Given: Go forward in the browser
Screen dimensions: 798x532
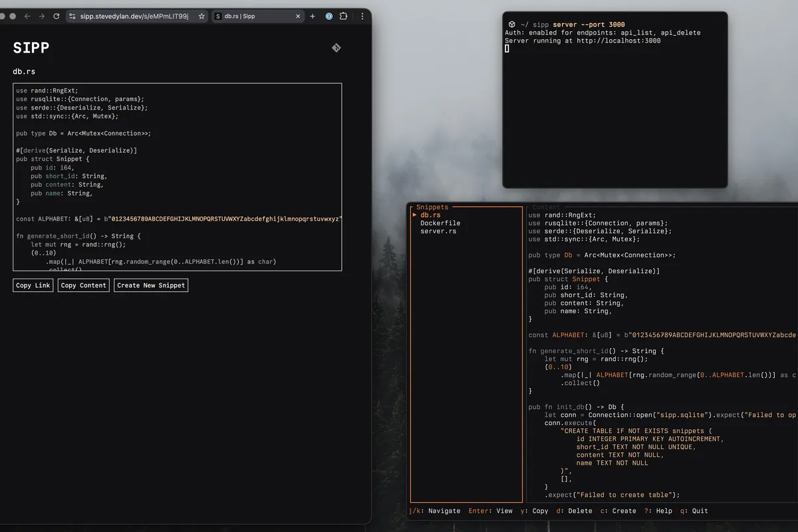Looking at the screenshot, I should [42, 16].
